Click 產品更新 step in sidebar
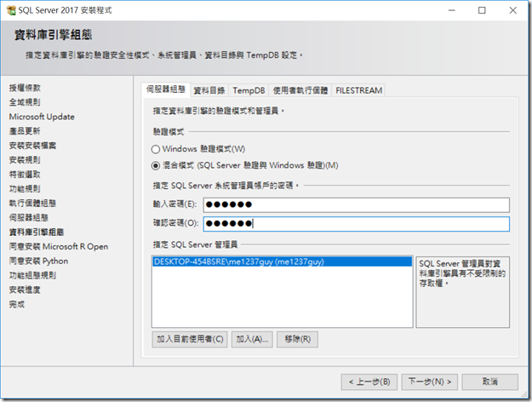 click(25, 131)
